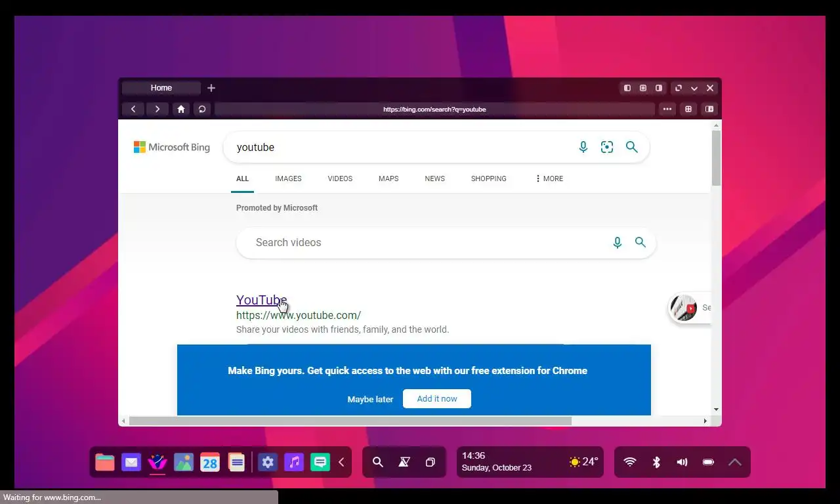
Task: Click the Add it now button
Action: click(x=437, y=398)
